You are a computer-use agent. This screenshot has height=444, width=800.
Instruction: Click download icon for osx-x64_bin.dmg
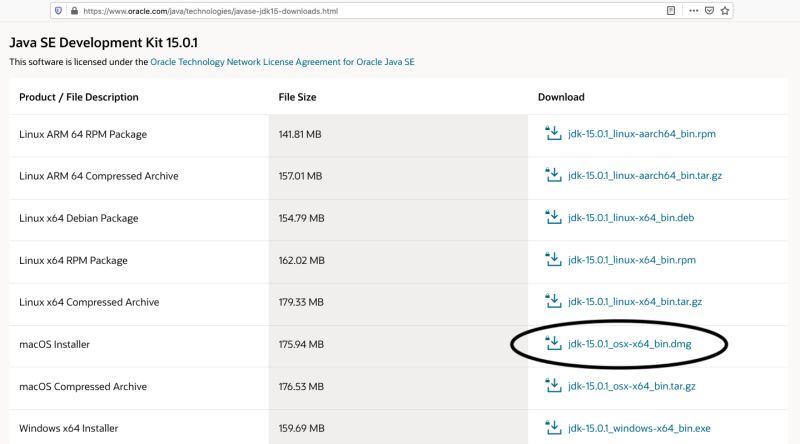[x=553, y=343]
